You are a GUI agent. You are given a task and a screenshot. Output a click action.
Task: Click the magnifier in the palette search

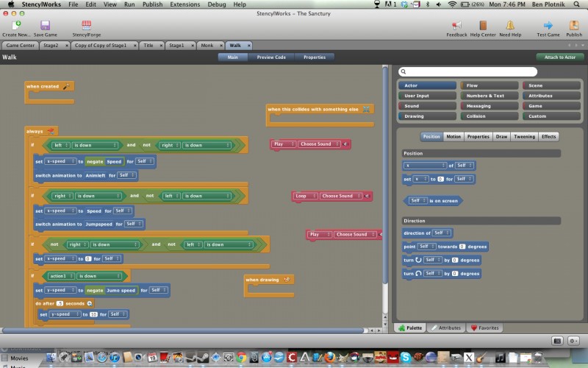[404, 71]
